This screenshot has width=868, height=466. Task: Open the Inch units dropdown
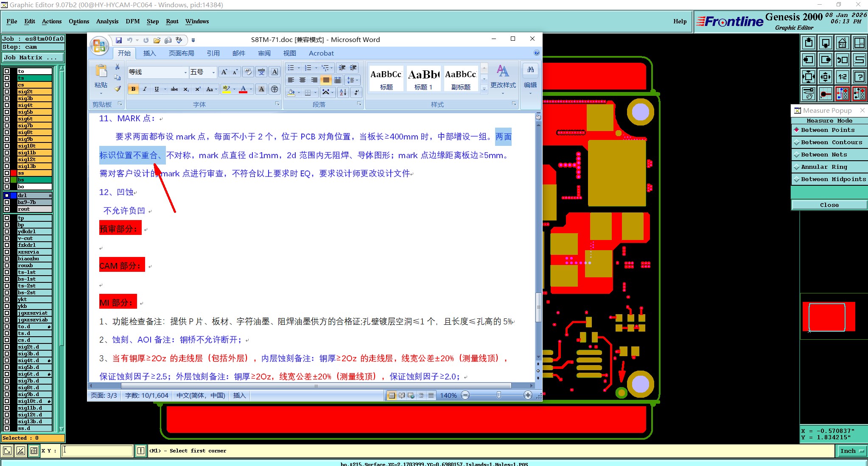[x=851, y=451]
